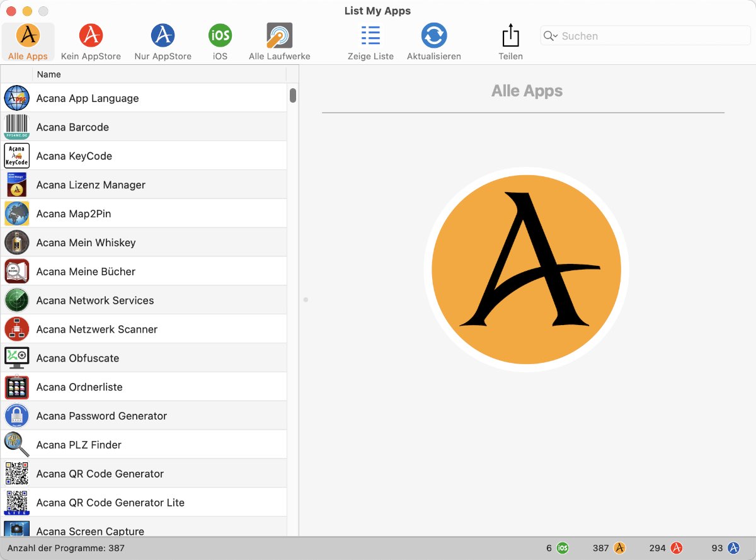
Task: Click the Acana Obfuscate icon
Action: [17, 358]
